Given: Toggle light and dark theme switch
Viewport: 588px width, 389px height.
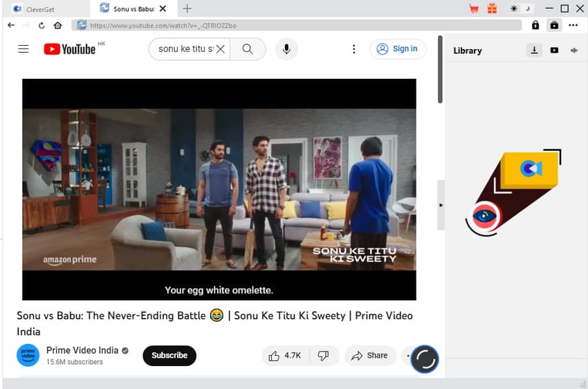Looking at the screenshot, I should 520,8.
